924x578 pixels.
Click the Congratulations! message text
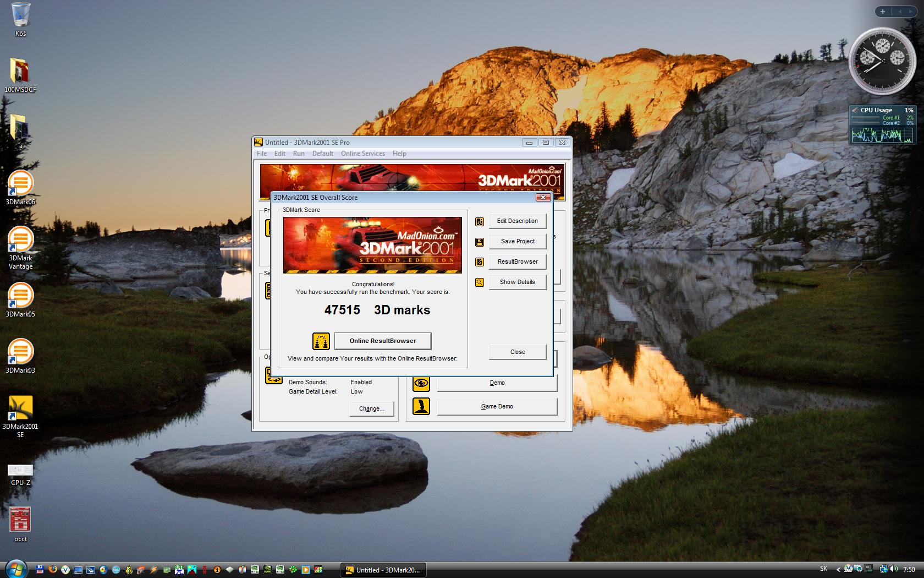[373, 284]
